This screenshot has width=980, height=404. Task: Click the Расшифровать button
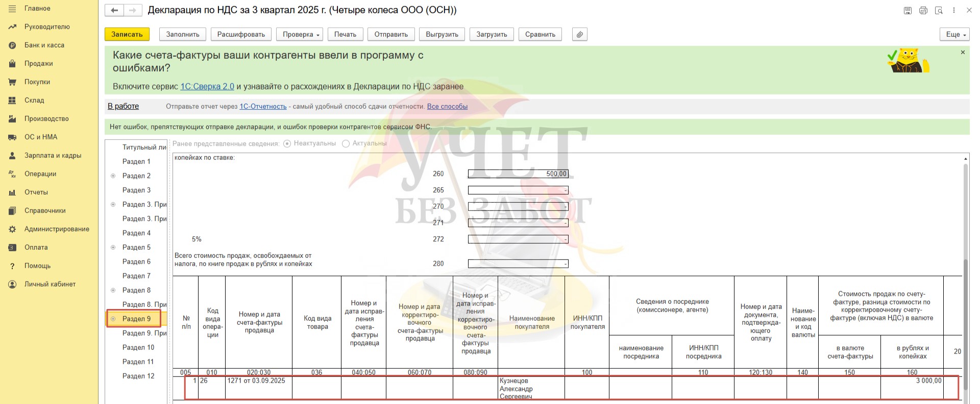[241, 34]
